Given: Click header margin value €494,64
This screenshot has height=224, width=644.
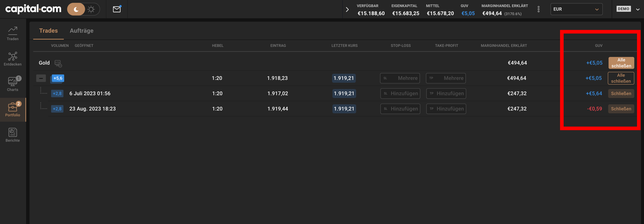Looking at the screenshot, I should coord(492,14).
